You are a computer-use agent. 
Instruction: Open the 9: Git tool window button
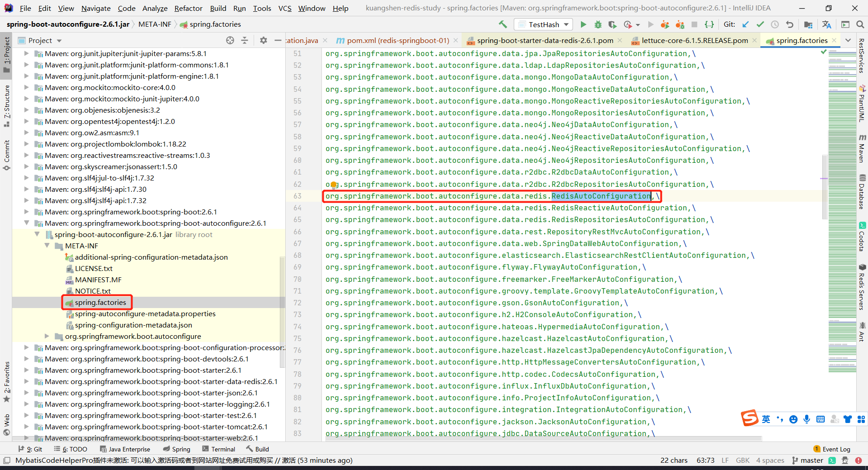pos(30,449)
